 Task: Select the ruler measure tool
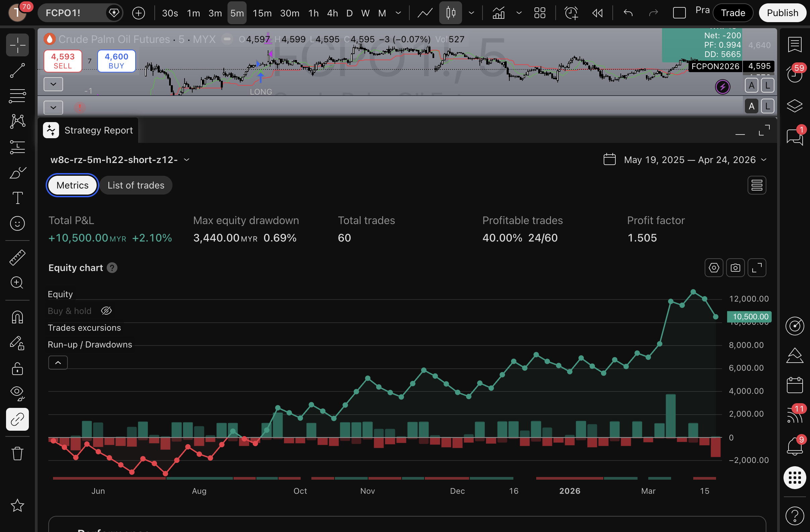[17, 258]
